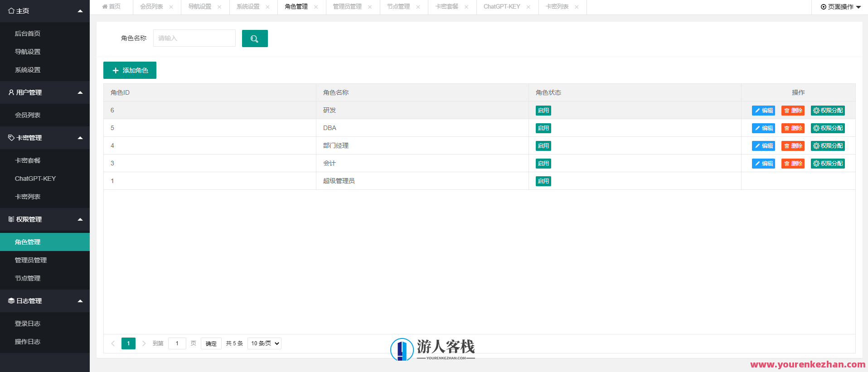Delete the DBA role
The image size is (868, 372).
click(x=793, y=128)
